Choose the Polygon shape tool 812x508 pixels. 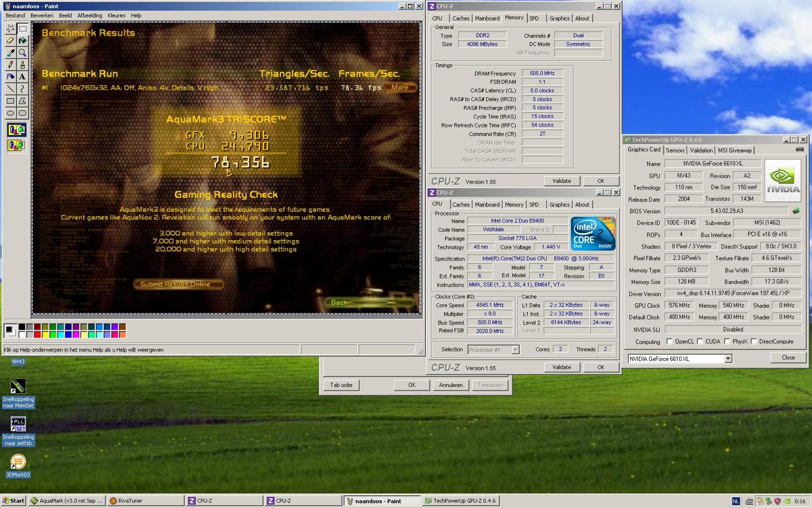coord(22,101)
